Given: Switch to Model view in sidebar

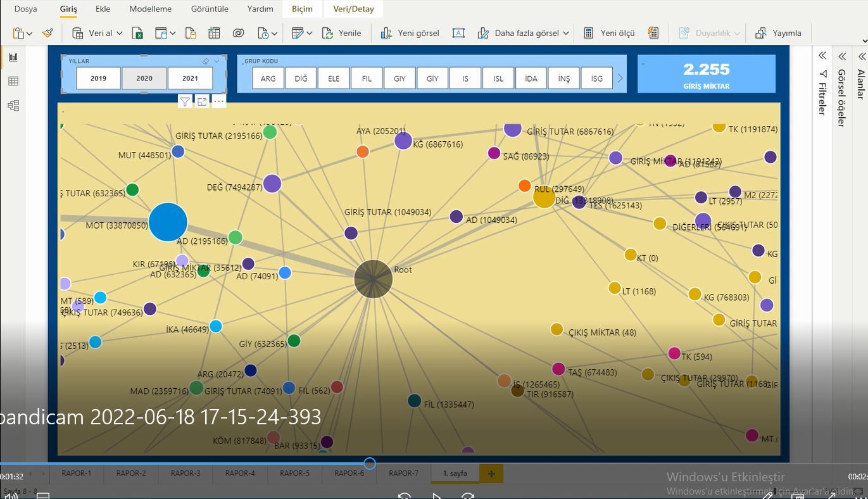Looking at the screenshot, I should tap(13, 105).
